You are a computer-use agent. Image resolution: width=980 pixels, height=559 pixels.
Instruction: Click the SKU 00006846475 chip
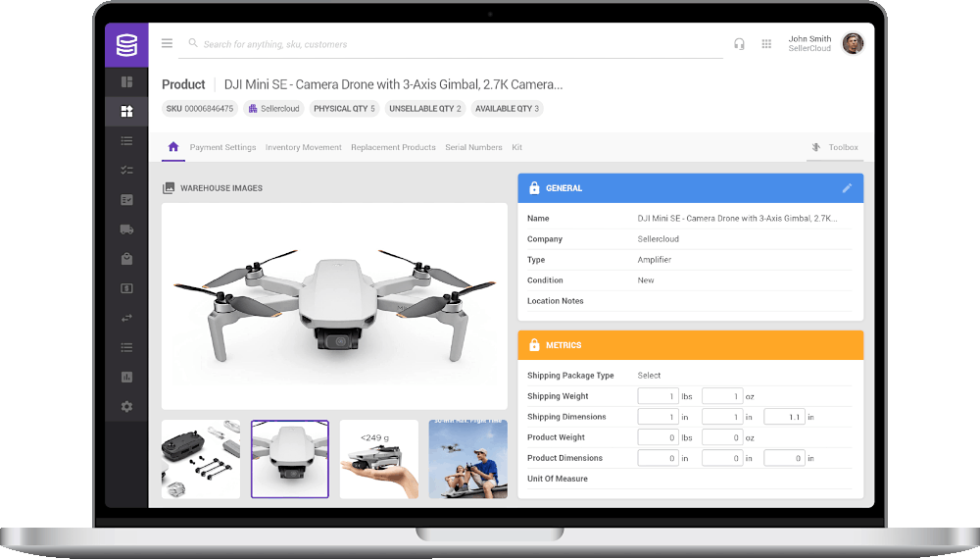point(200,109)
